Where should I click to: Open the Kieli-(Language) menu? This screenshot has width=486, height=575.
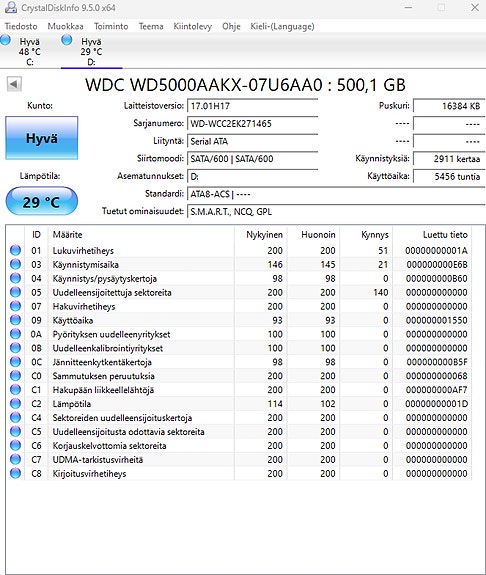[282, 26]
